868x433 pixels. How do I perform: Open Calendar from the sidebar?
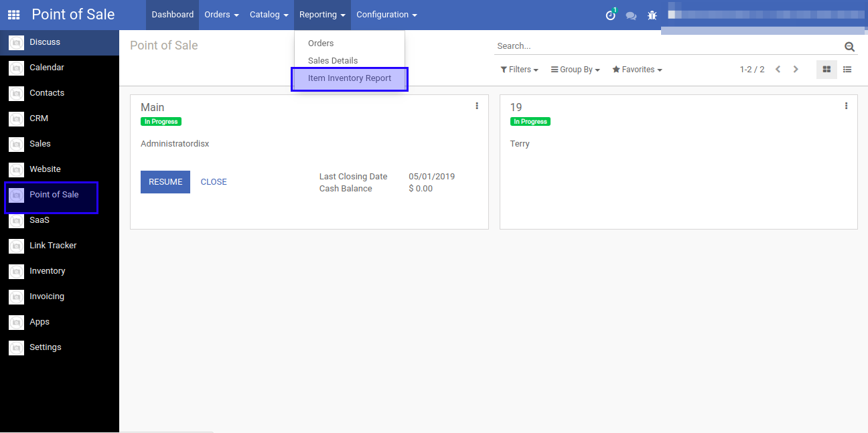pyautogui.click(x=47, y=68)
